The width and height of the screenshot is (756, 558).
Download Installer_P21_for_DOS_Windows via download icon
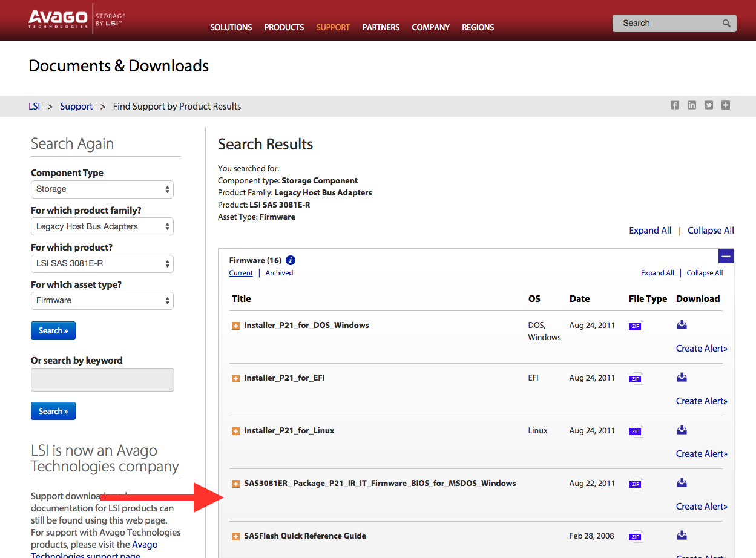click(x=682, y=325)
